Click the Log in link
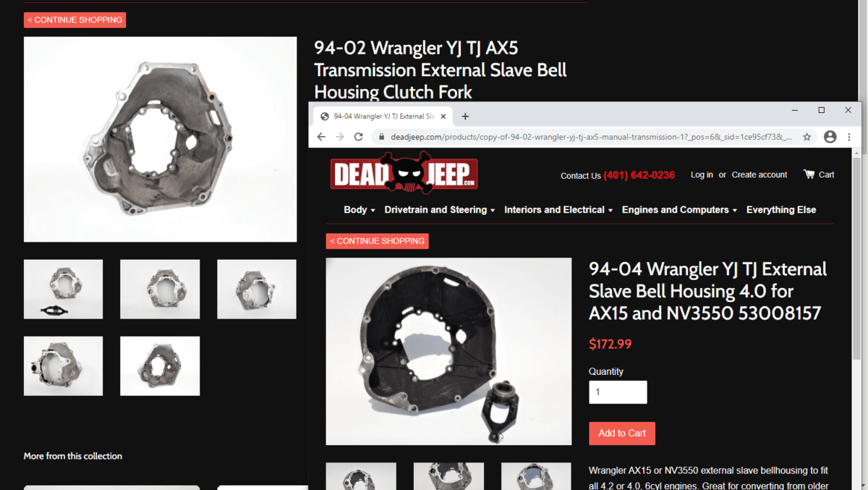Viewport: 868px width, 490px height. click(x=702, y=174)
